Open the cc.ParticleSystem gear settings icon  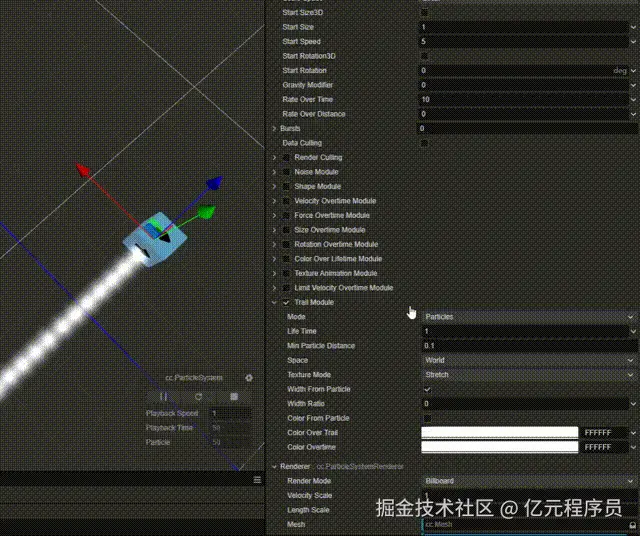[x=249, y=378]
